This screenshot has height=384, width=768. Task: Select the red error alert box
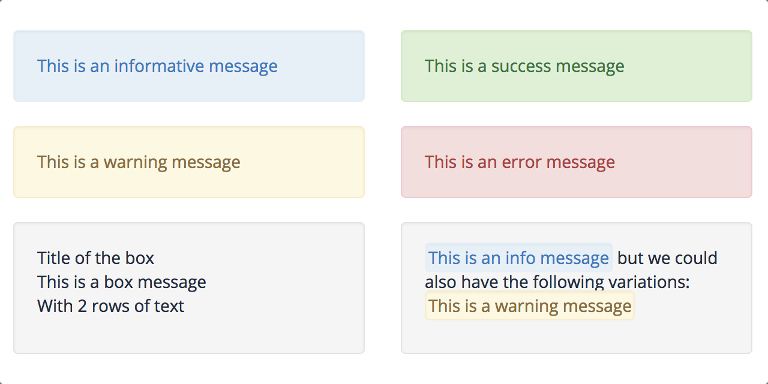(x=576, y=162)
